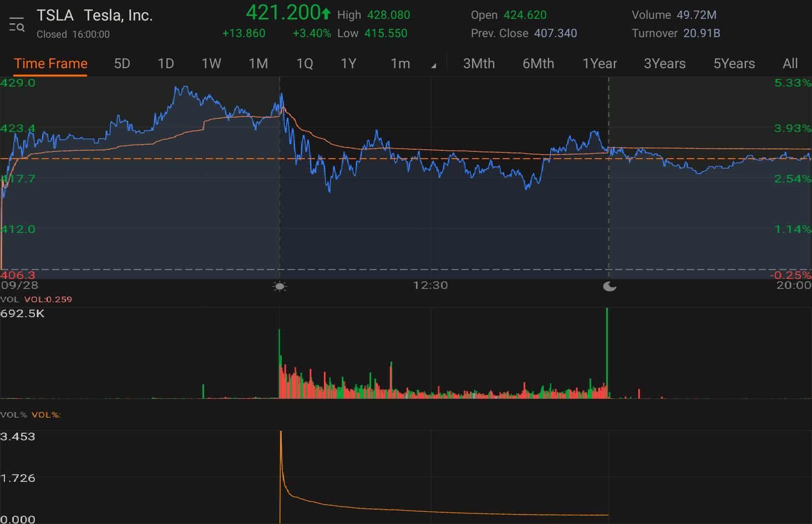
Task: Show the 3Mth range
Action: point(479,63)
